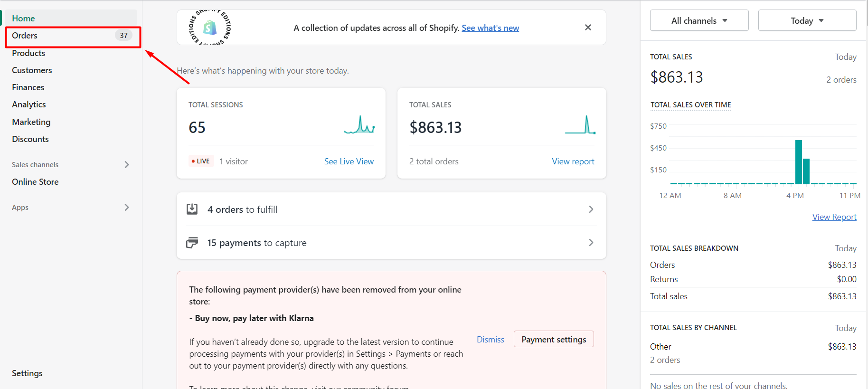
Task: Dismiss the Shopify updates banner
Action: tap(588, 28)
